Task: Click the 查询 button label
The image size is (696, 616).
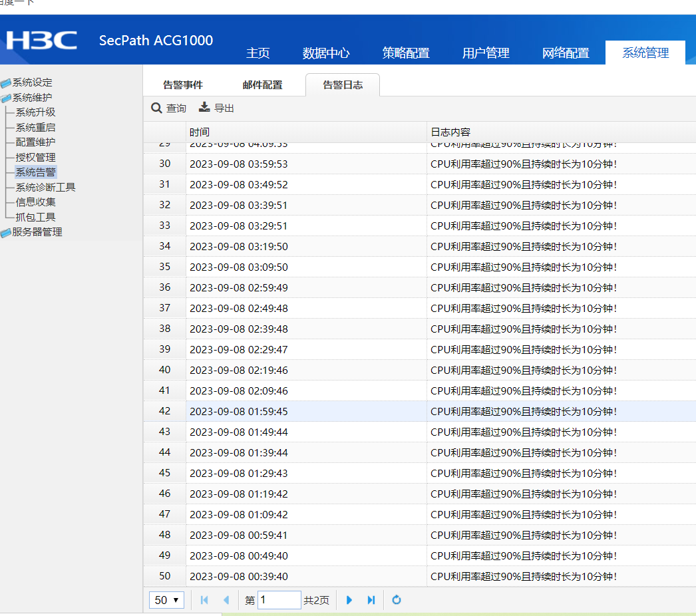Action: pyautogui.click(x=176, y=108)
